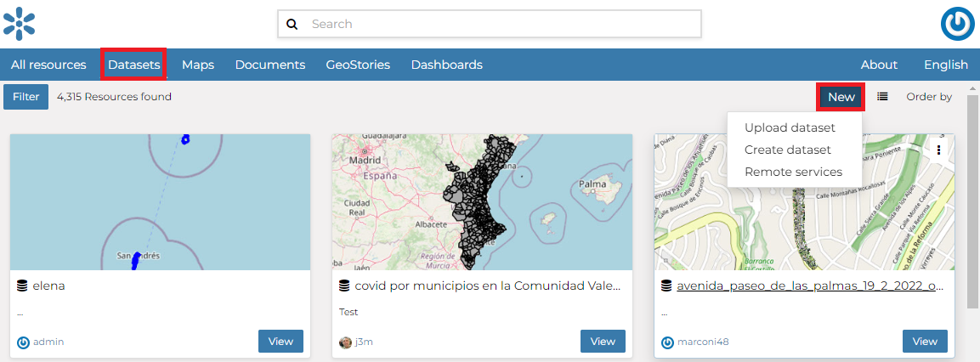Open the Dashboards tab
This screenshot has width=980, height=362.
click(x=447, y=65)
